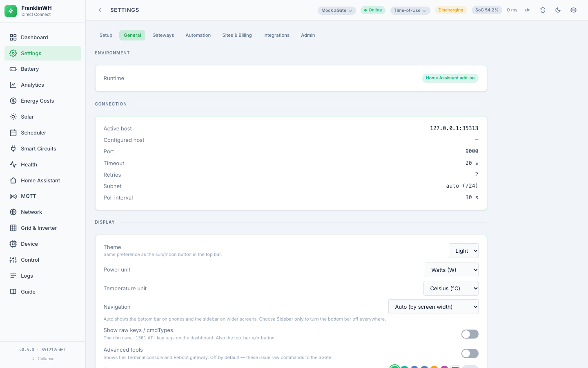Switch to the Gateways tab
This screenshot has height=368, width=588.
(x=163, y=35)
